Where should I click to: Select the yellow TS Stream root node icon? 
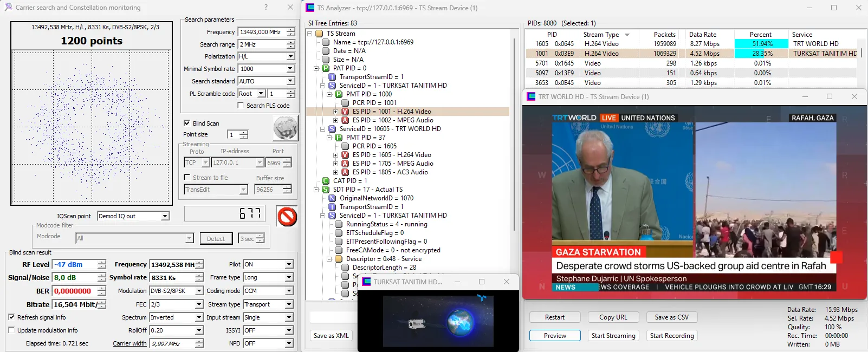coord(320,34)
